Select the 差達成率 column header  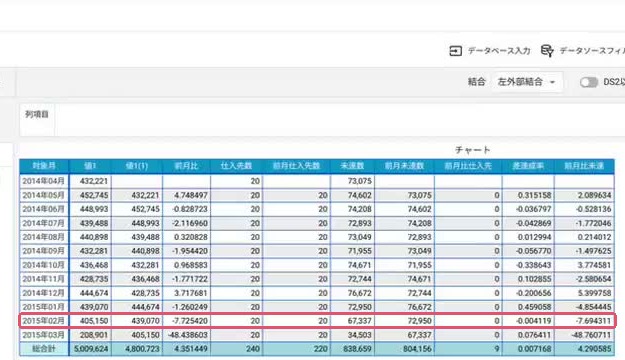tap(528, 166)
